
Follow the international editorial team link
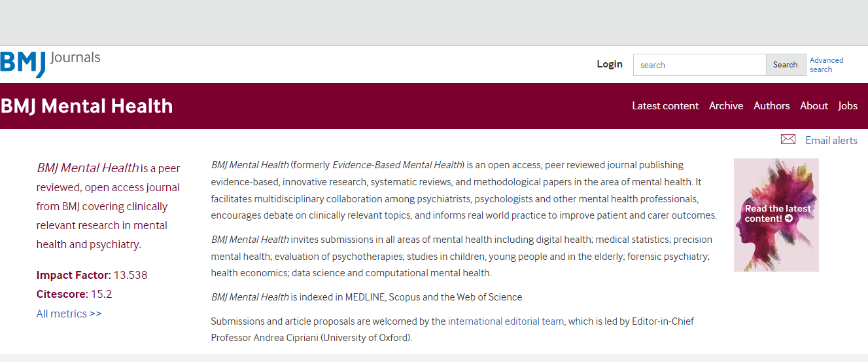tap(506, 321)
